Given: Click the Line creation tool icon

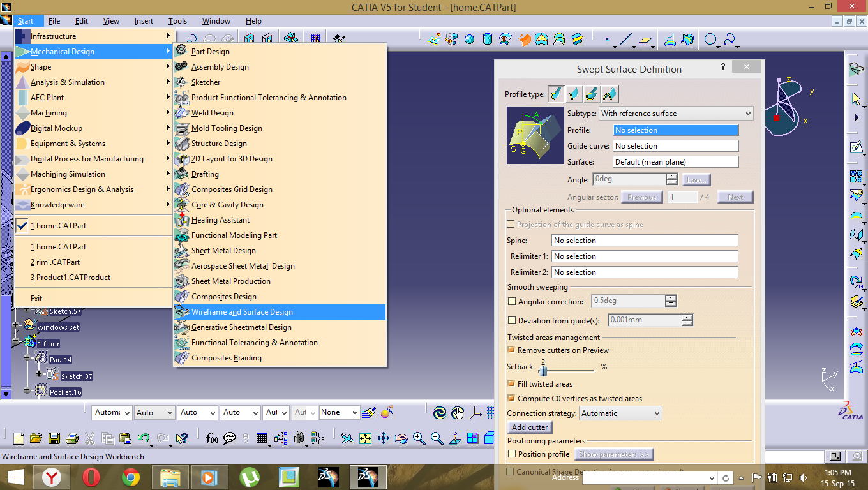Looking at the screenshot, I should (x=625, y=40).
